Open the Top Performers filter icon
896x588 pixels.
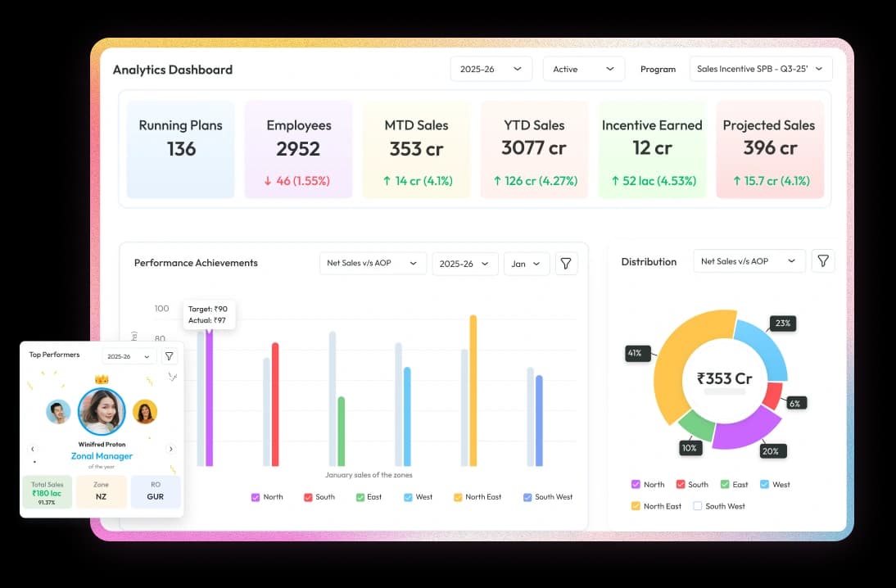pos(169,356)
